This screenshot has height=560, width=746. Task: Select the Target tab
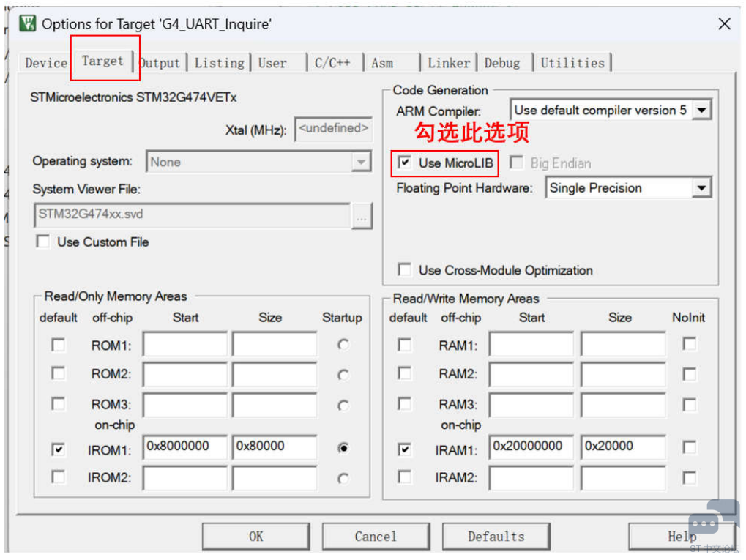tap(102, 61)
